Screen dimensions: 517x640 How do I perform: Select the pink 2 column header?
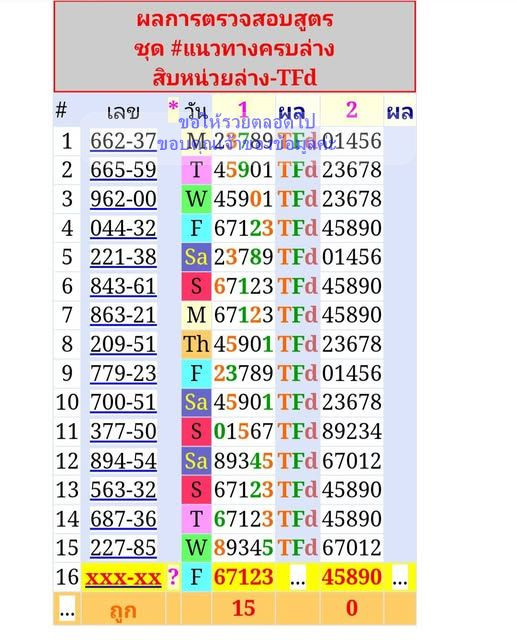(351, 109)
